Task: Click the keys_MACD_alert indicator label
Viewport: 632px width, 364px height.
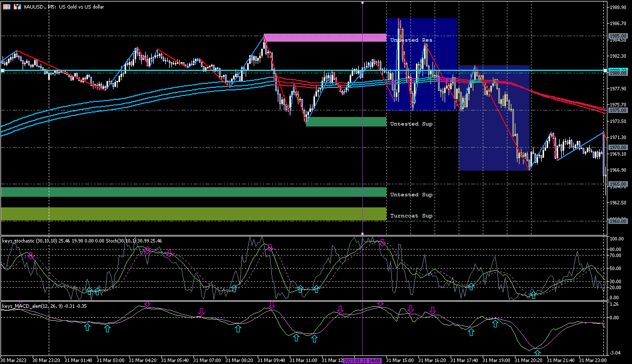Action: 26,306
